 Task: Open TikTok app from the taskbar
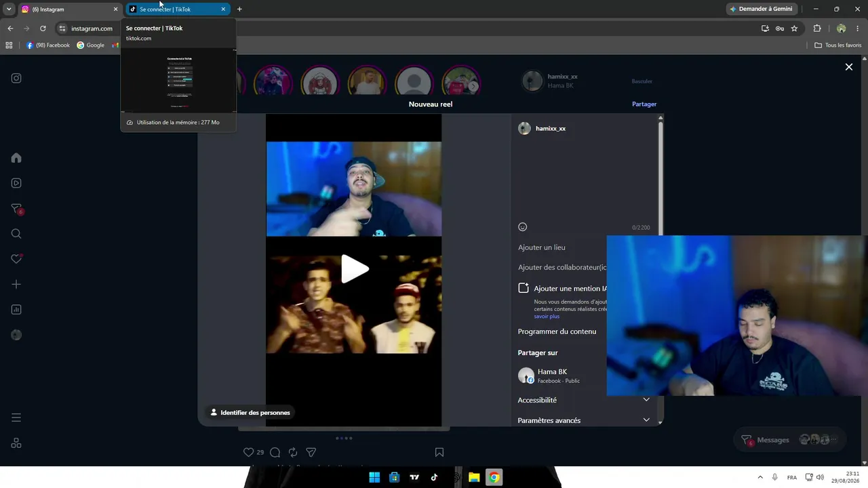point(434,477)
